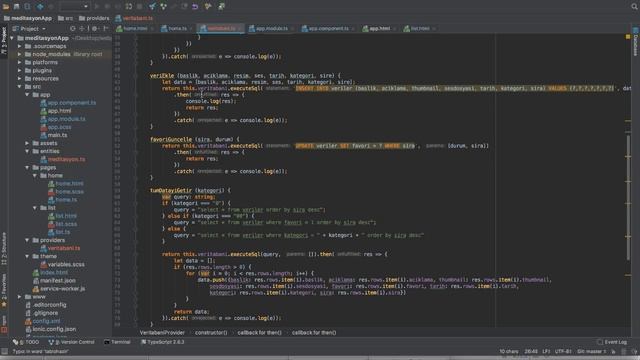
Task: Click Git master branch status widget
Action: point(592,352)
